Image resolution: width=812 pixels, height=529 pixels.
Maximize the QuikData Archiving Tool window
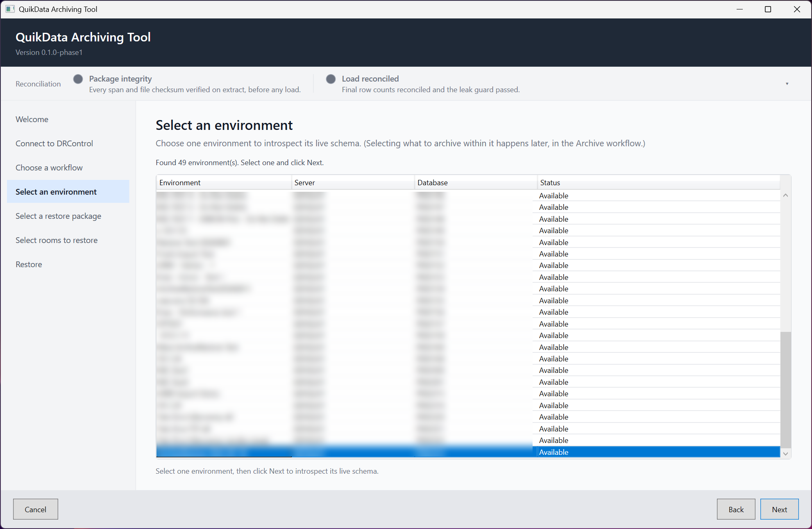768,9
